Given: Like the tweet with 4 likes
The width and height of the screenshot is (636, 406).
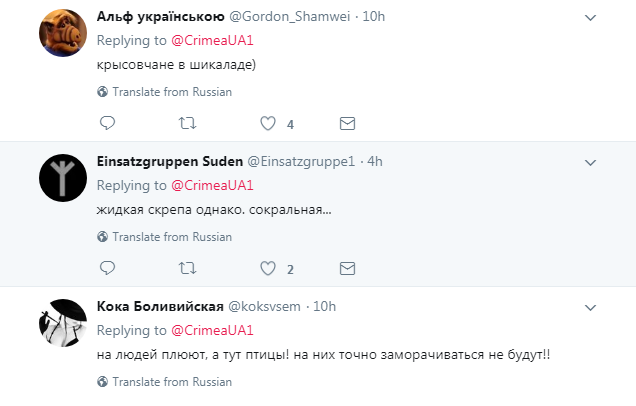Looking at the screenshot, I should point(268,124).
